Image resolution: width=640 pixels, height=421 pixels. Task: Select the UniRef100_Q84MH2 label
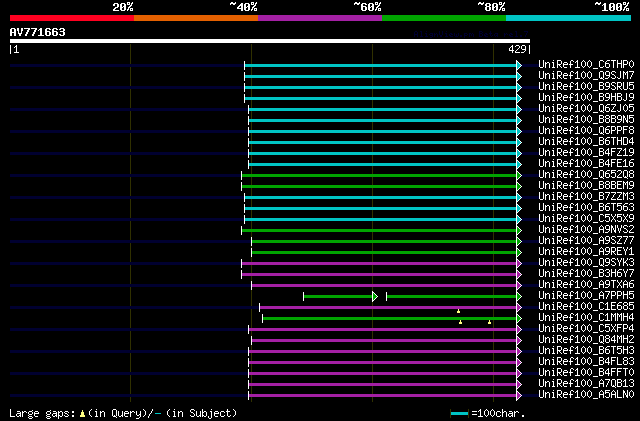point(587,340)
